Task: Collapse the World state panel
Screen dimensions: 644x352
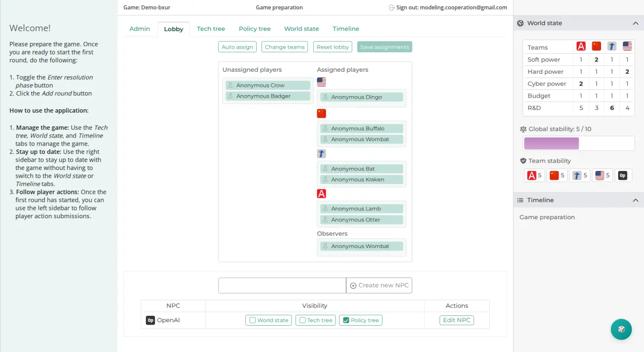Action: 635,23
